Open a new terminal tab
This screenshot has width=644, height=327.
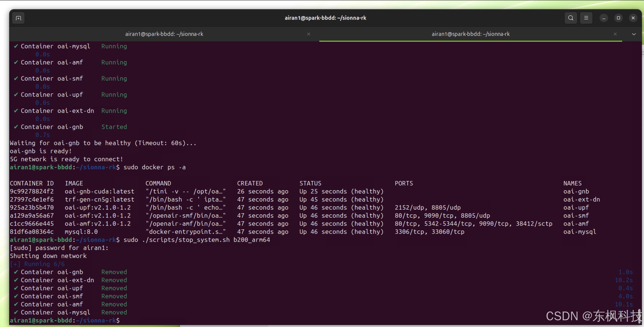tap(18, 18)
